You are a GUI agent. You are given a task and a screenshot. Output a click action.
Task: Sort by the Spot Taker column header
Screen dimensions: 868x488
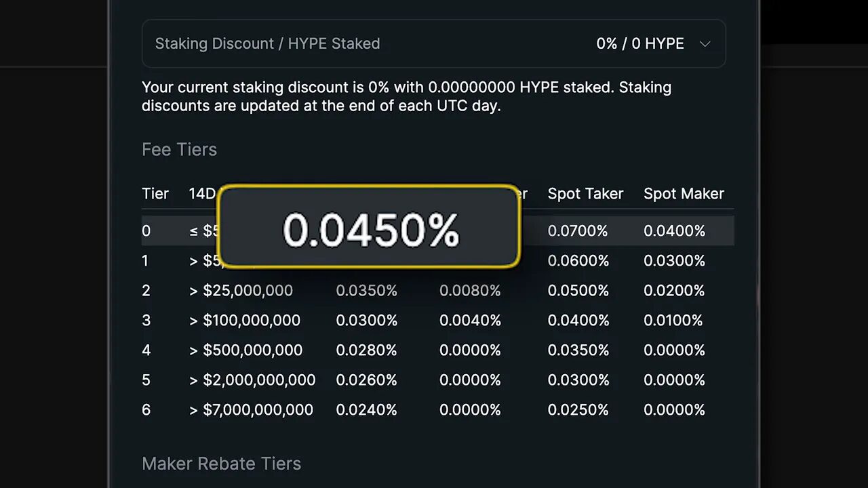[x=585, y=194]
